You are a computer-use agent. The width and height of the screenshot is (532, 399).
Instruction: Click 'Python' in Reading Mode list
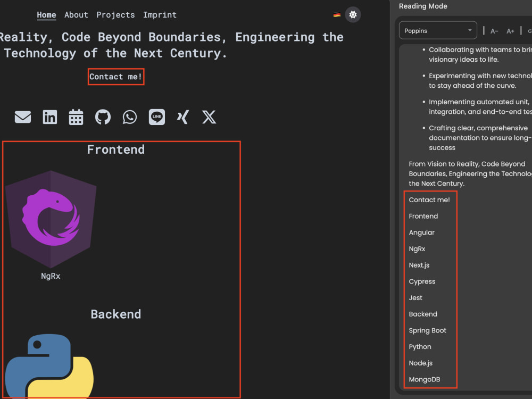click(420, 346)
